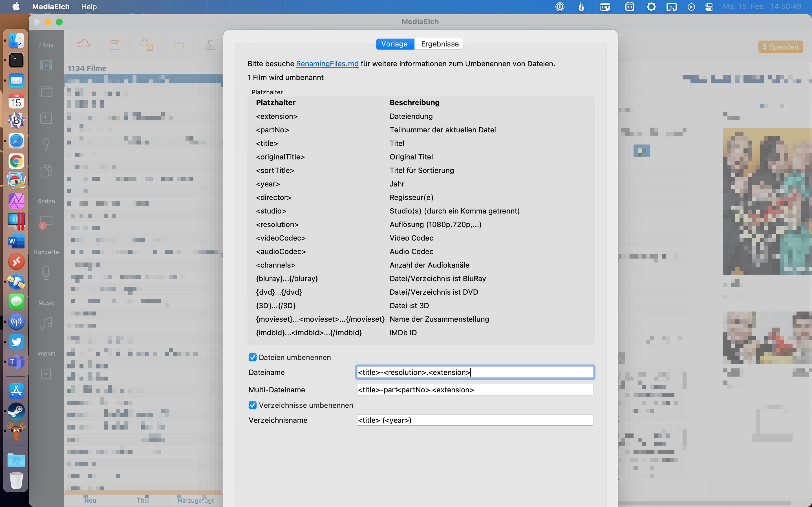Click the save all toolbar icon

pos(147,45)
